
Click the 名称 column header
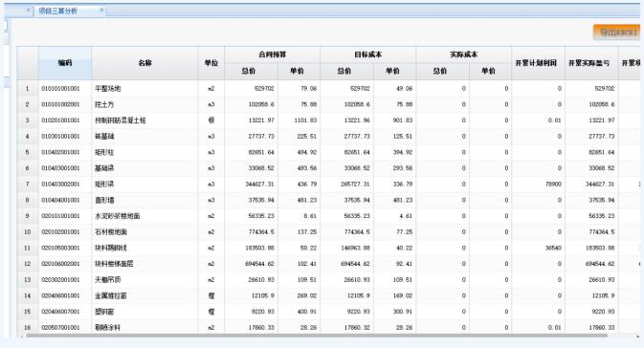(x=144, y=63)
